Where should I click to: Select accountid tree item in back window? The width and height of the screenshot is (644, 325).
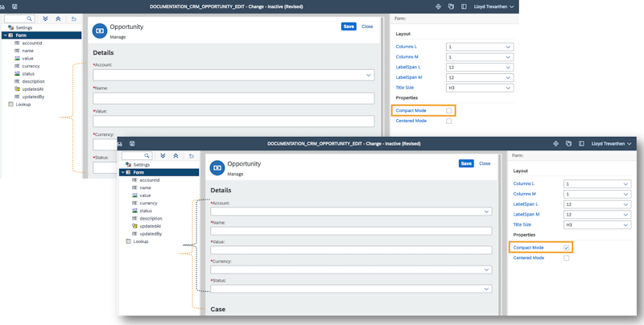pyautogui.click(x=32, y=43)
